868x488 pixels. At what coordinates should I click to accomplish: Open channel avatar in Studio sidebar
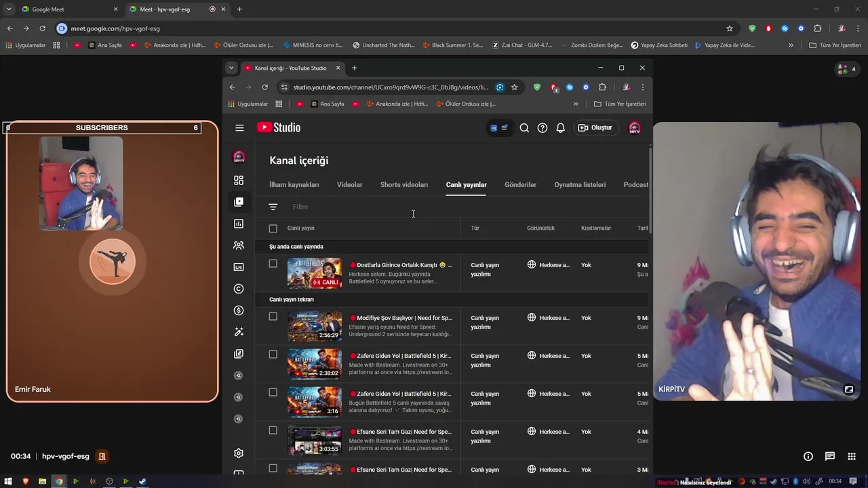(x=239, y=157)
